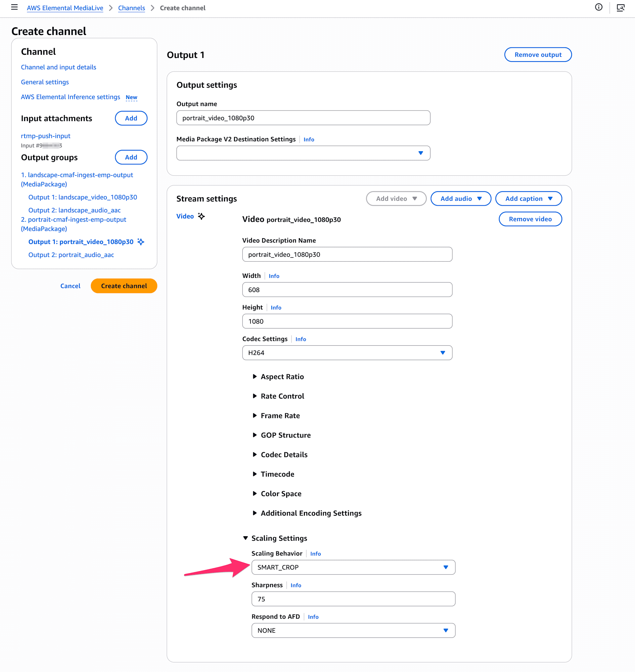Open the Respond to AFD dropdown
The height and width of the screenshot is (672, 635).
[353, 630]
